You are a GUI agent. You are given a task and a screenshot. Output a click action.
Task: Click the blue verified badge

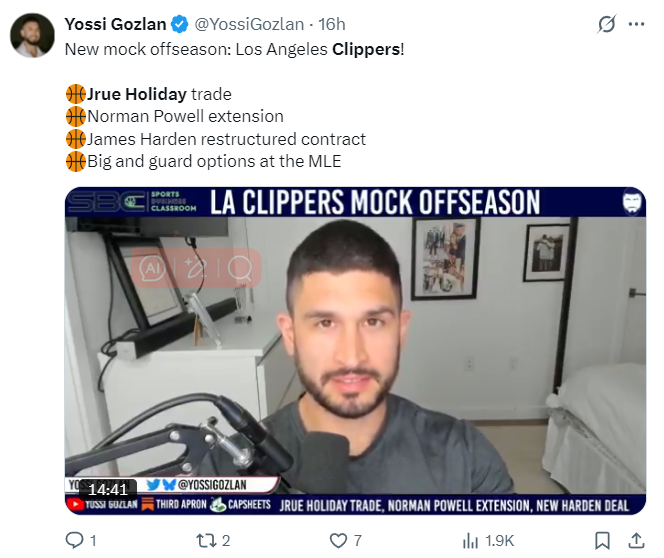pyautogui.click(x=180, y=24)
